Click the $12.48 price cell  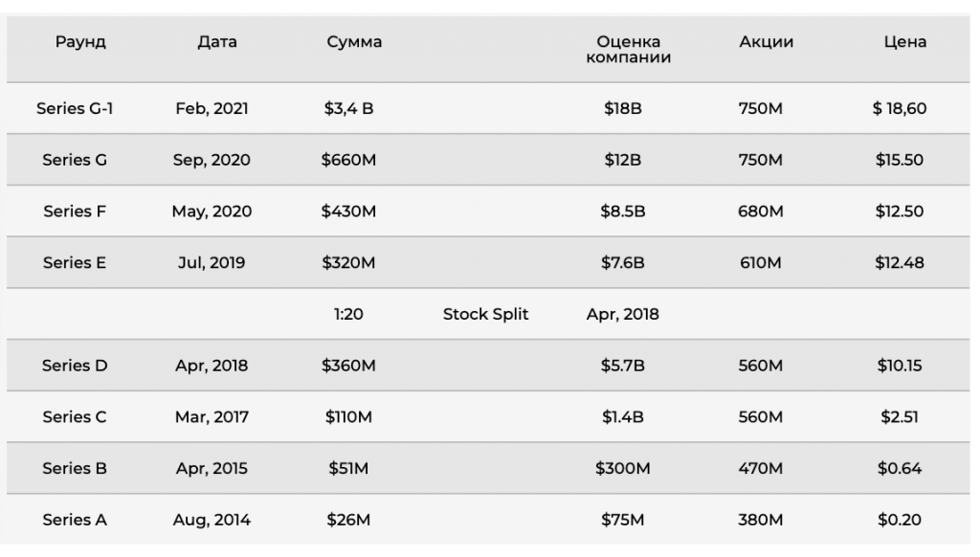tap(900, 262)
